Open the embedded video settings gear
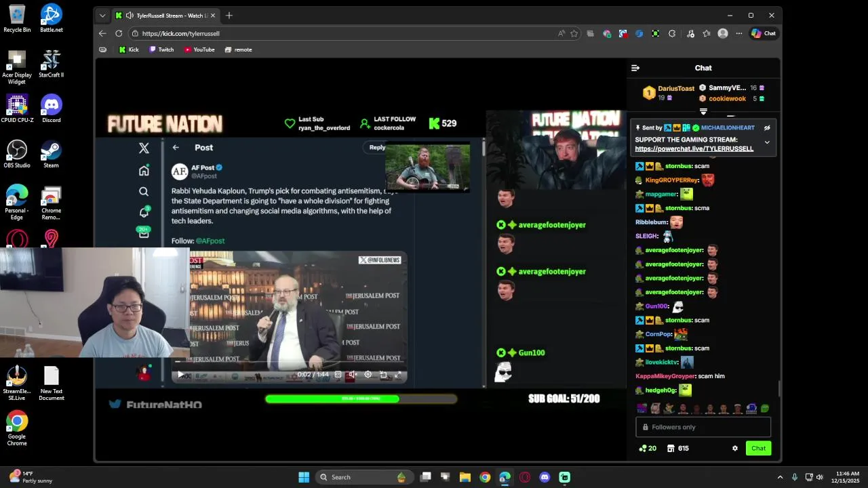This screenshot has width=868, height=488. [x=368, y=375]
